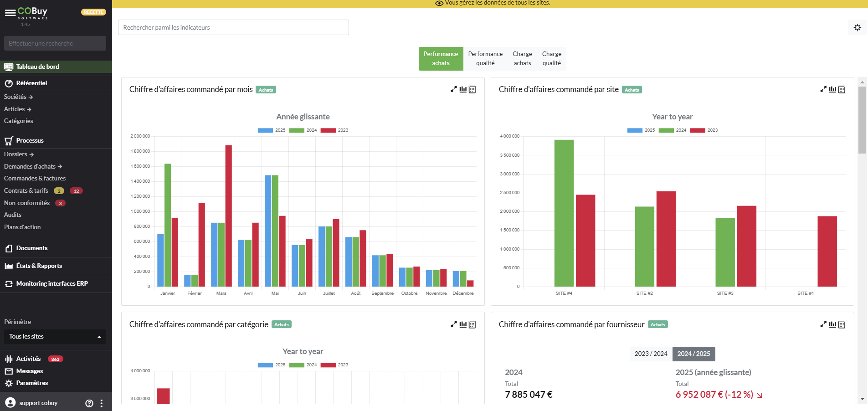The height and width of the screenshot is (411, 868).
Task: Expand the Dossiers submenu arrow
Action: tap(31, 154)
